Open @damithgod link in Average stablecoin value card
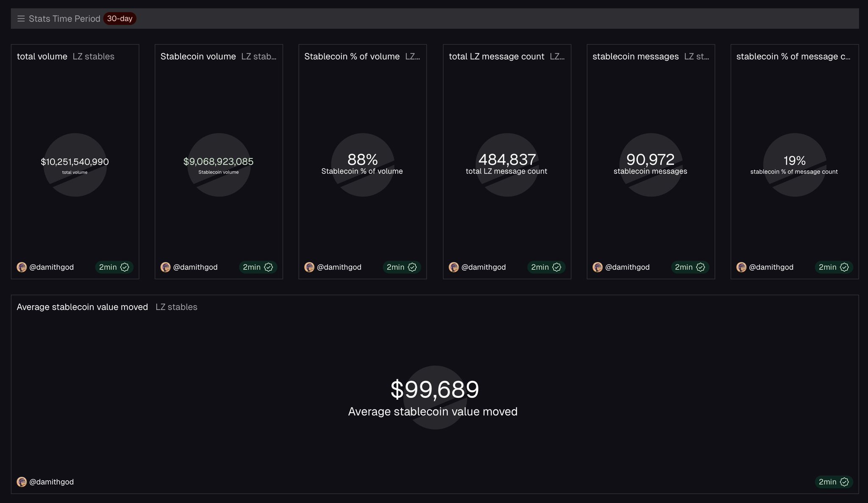This screenshot has width=868, height=503. pyautogui.click(x=51, y=482)
